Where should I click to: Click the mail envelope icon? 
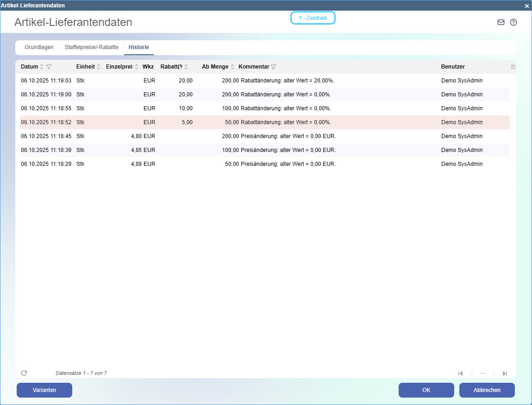click(501, 22)
